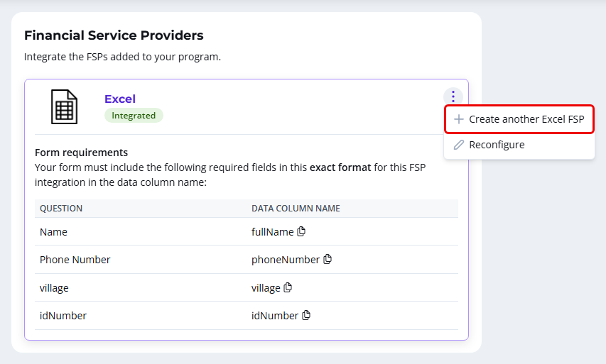
Task: Copy the fullName data column name
Action: (301, 231)
